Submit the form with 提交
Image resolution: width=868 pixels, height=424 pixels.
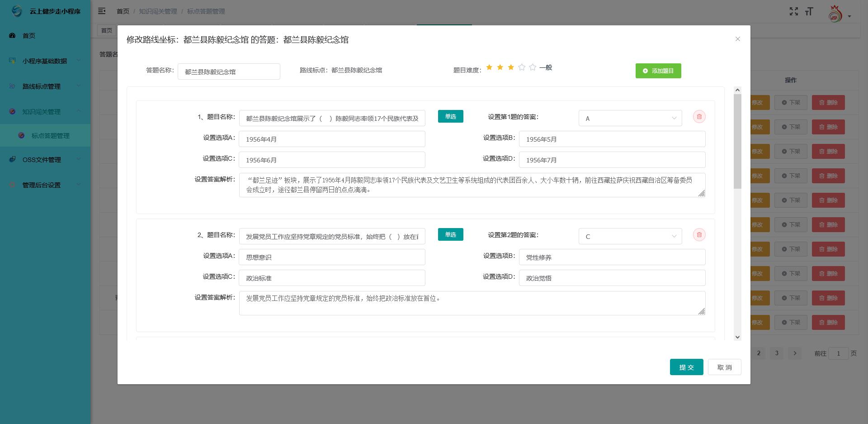point(686,367)
